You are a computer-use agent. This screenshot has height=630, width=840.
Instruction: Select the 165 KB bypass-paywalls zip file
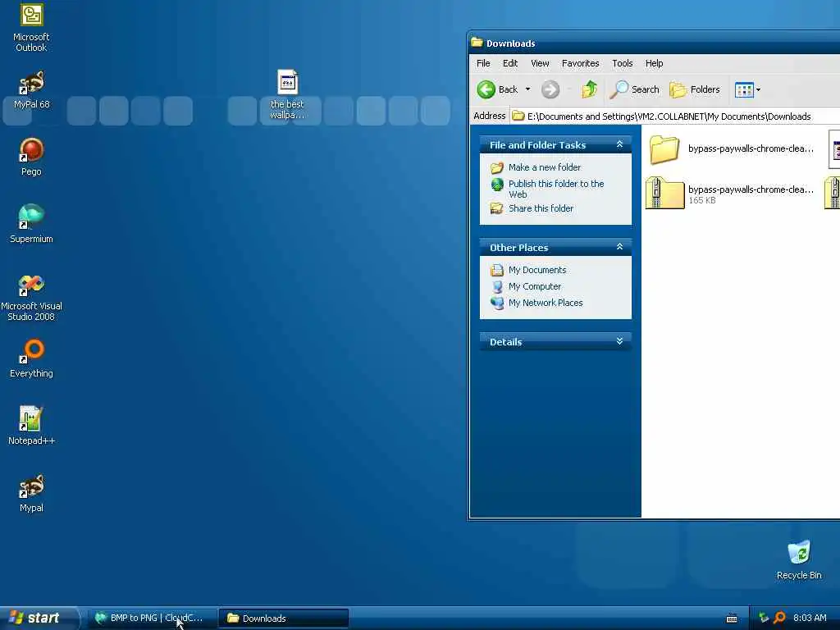731,194
